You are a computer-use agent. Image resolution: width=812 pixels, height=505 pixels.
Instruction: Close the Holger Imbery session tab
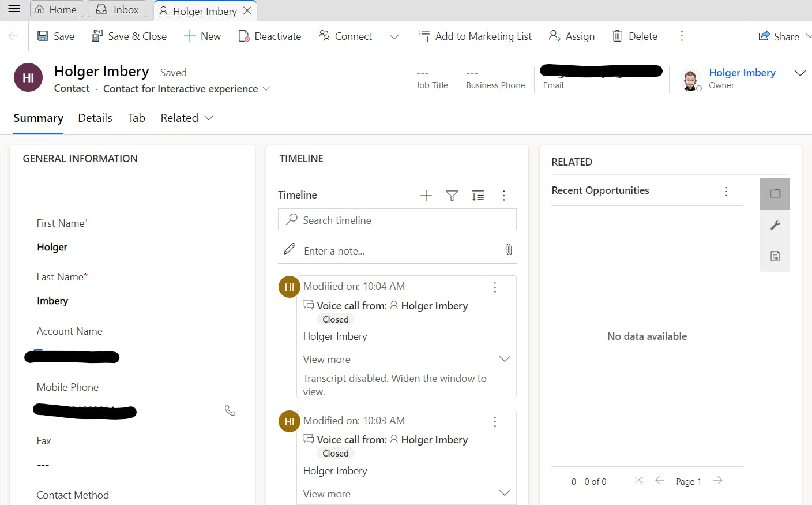click(x=247, y=10)
